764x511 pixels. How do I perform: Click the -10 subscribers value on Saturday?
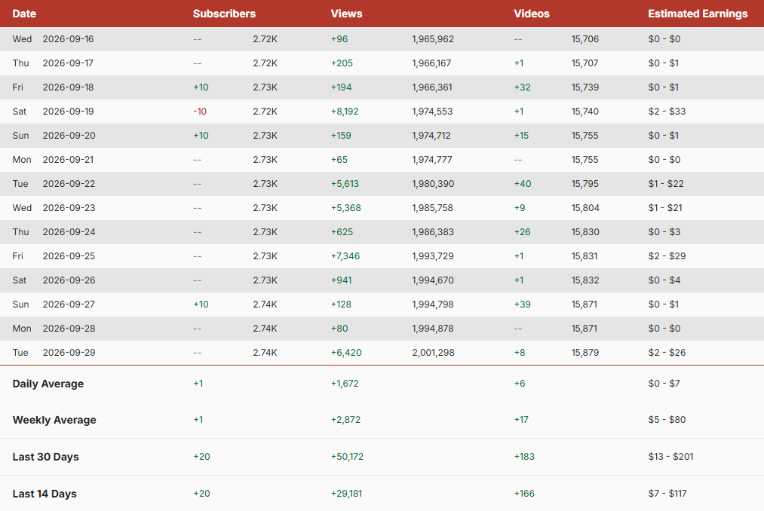pyautogui.click(x=200, y=112)
